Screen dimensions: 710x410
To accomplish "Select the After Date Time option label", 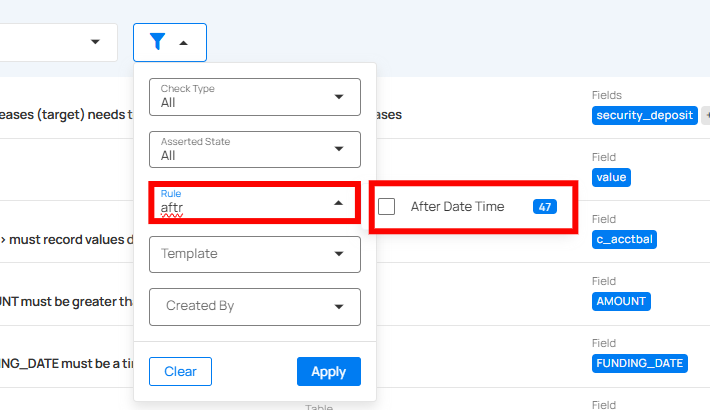I will [x=457, y=207].
